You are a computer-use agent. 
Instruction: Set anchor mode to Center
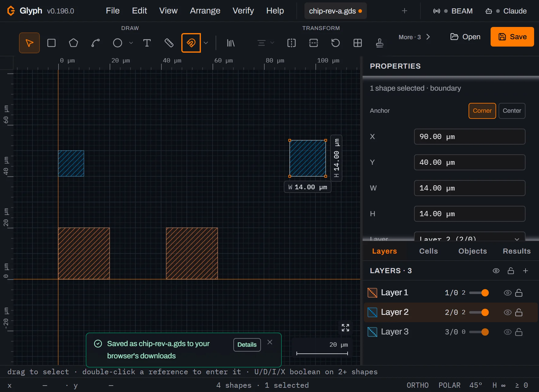pyautogui.click(x=512, y=111)
